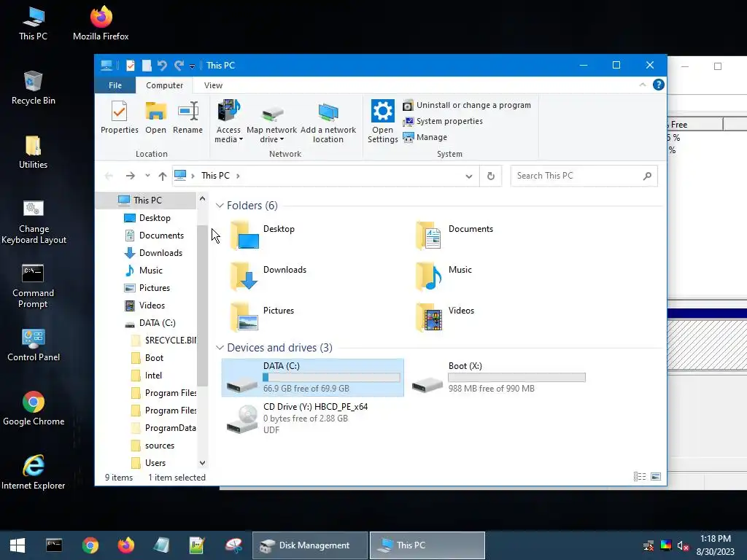Select the Recycle Bin desktop icon
Screen dimensions: 747x560
pyautogui.click(x=34, y=88)
